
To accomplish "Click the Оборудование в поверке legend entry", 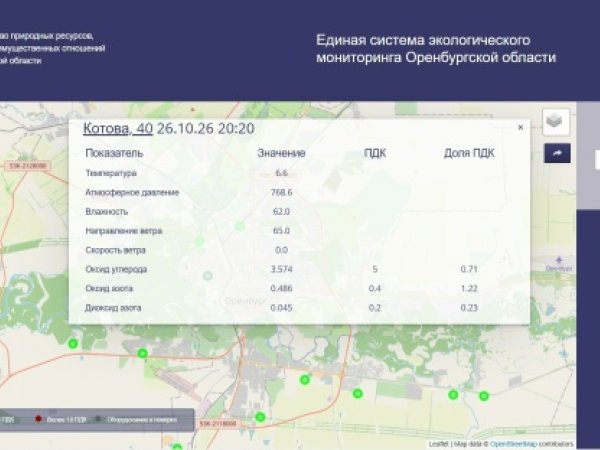I will coord(137,420).
